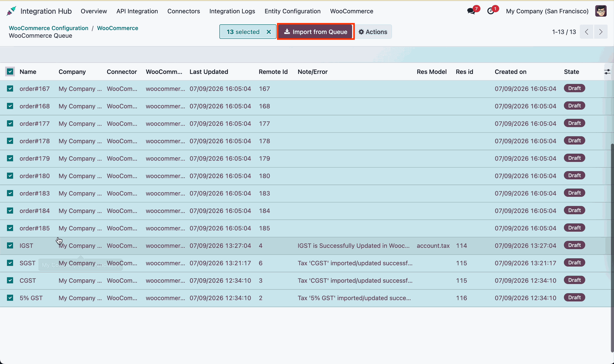
Task: Uncheck the order#185 row checkbox
Action: [10, 228]
